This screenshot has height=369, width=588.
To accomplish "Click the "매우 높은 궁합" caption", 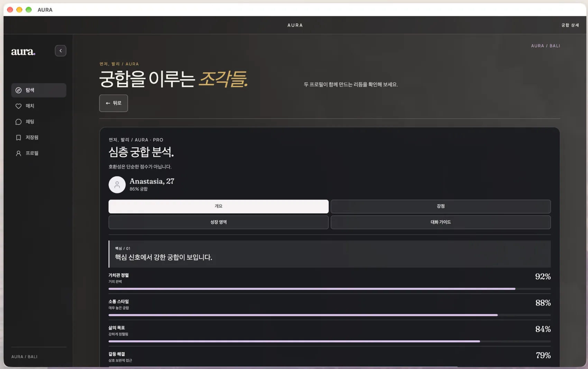I will click(119, 308).
